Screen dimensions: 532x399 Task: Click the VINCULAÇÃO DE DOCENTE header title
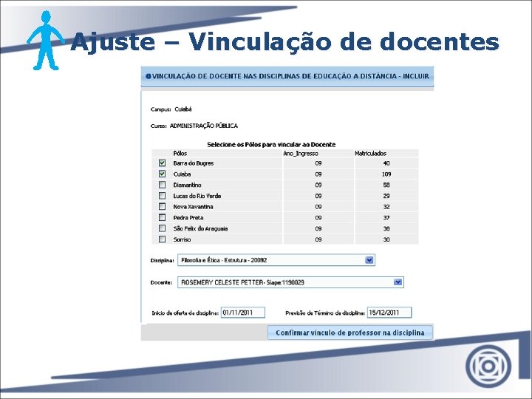pyautogui.click(x=290, y=76)
